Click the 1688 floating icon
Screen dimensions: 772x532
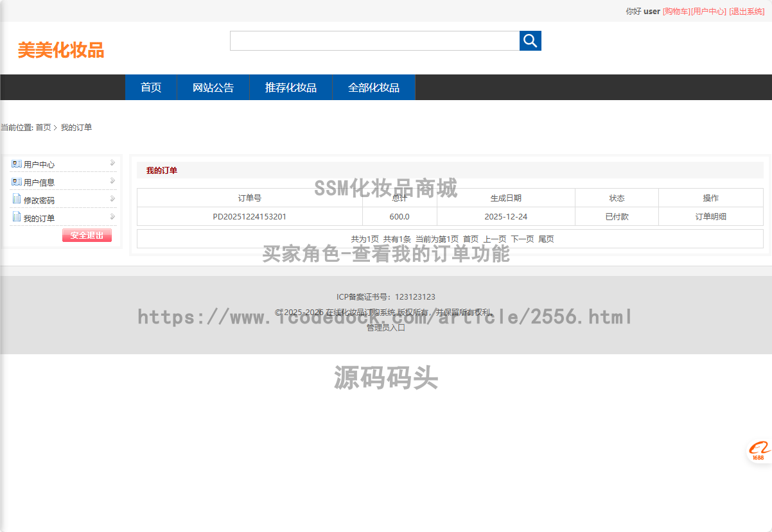tap(758, 451)
